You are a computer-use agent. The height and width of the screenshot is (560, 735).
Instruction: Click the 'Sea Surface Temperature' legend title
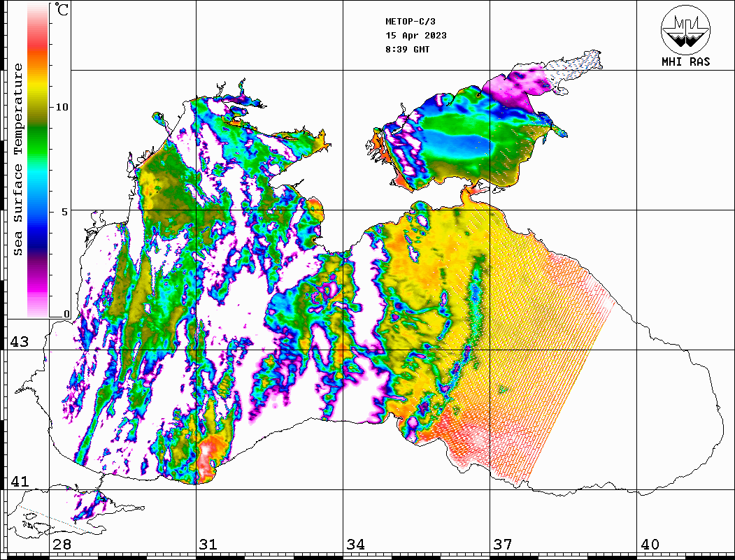(x=17, y=159)
